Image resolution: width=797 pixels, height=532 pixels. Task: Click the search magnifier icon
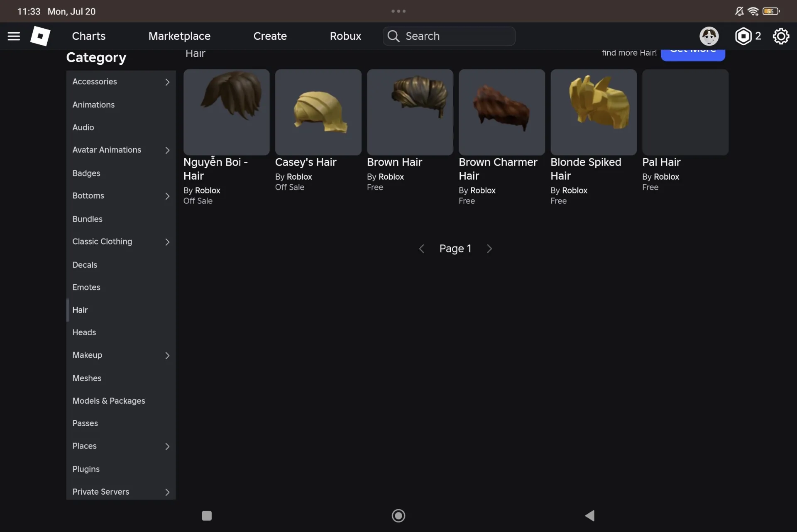click(x=394, y=36)
